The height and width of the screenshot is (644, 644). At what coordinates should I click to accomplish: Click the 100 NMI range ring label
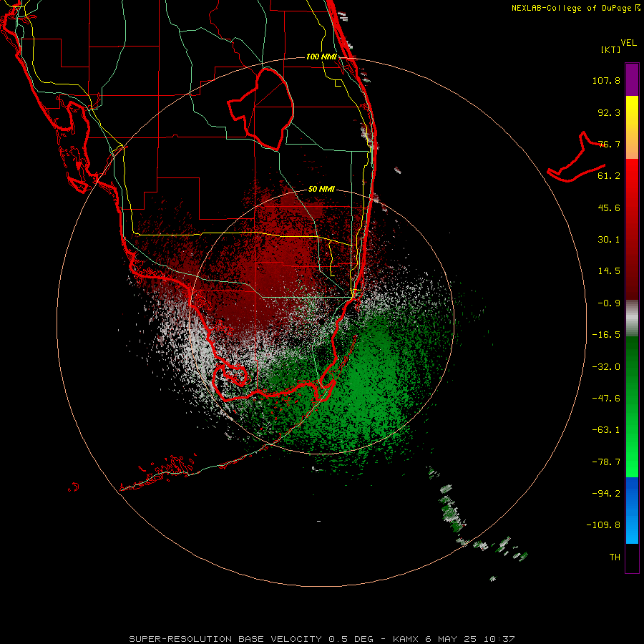click(321, 57)
